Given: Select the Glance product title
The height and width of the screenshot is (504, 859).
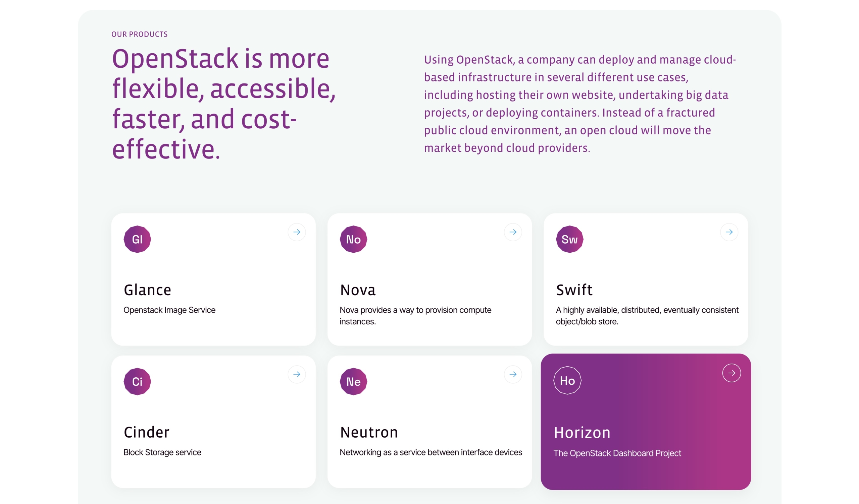Looking at the screenshot, I should click(147, 290).
